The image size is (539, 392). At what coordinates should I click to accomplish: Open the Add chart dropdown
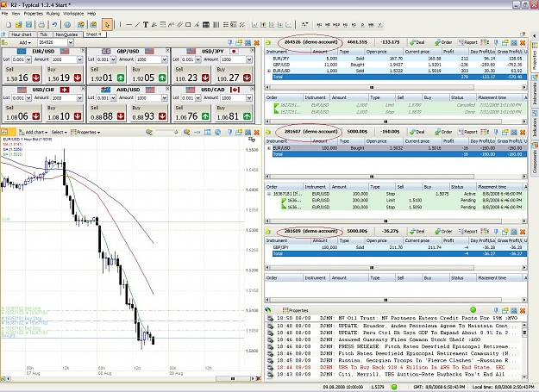34,132
